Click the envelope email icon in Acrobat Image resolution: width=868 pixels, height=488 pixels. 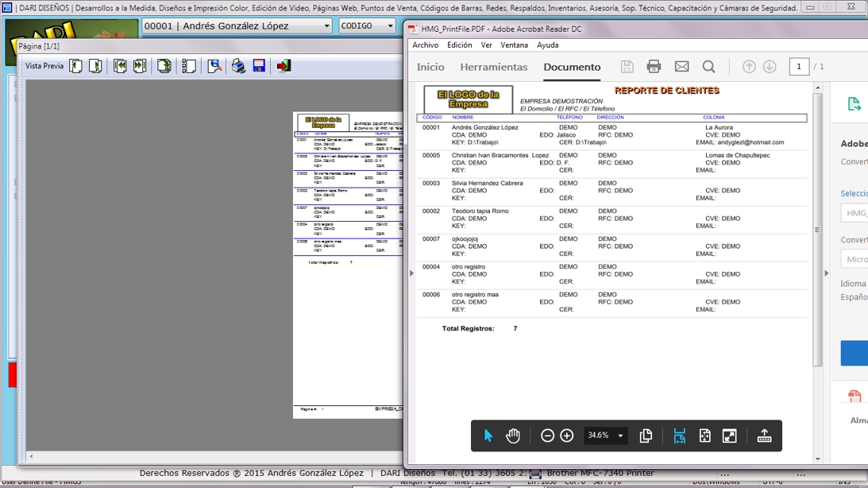coord(681,67)
